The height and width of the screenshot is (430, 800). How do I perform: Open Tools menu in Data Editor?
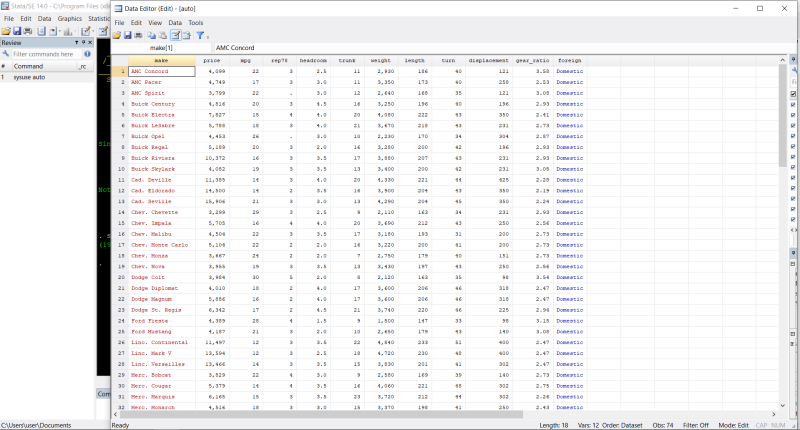[x=196, y=23]
